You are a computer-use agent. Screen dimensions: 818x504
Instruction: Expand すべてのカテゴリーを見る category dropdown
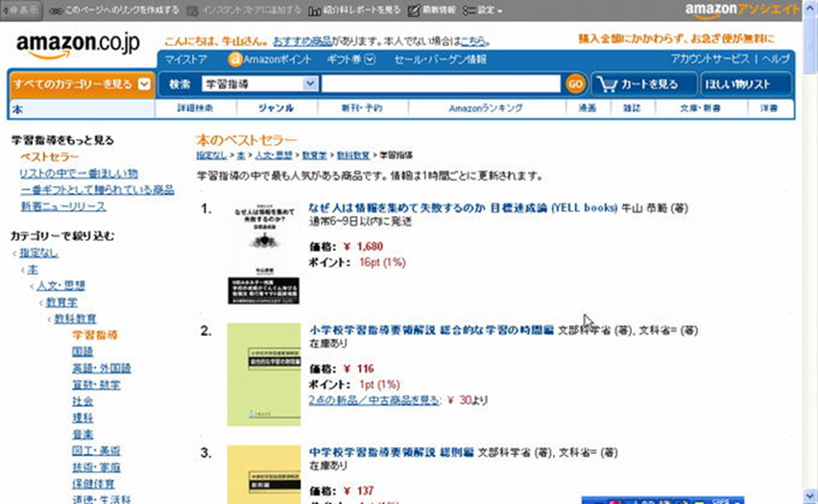pos(82,84)
